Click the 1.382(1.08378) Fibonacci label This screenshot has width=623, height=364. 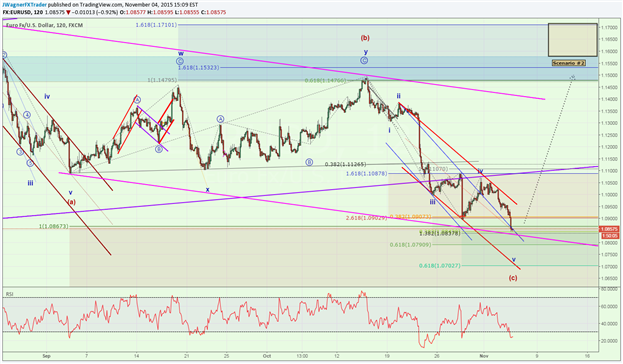(x=440, y=233)
